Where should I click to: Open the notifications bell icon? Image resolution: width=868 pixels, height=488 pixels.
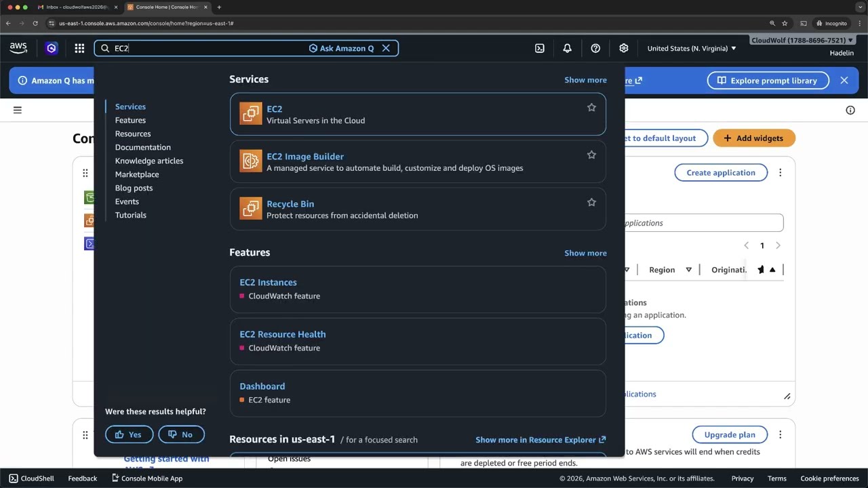tap(567, 48)
